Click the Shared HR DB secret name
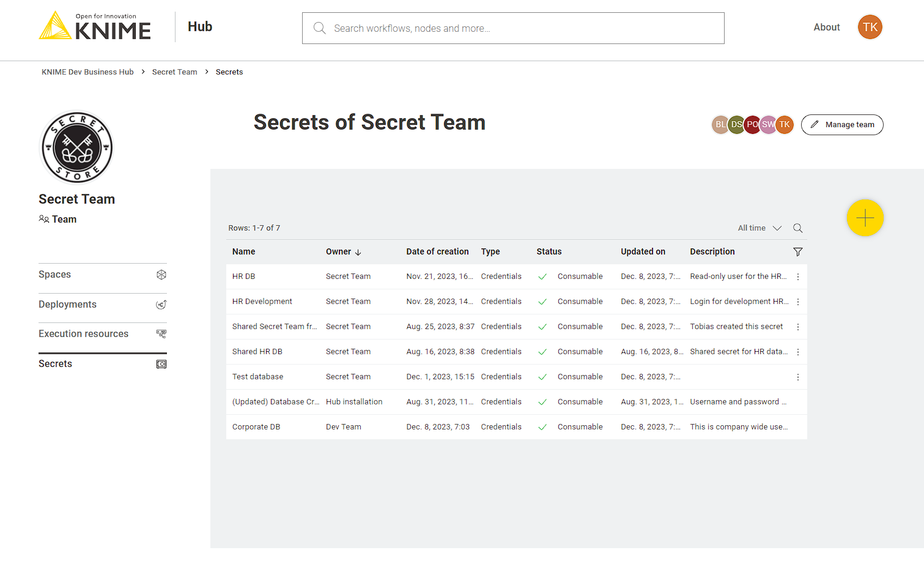 [257, 352]
